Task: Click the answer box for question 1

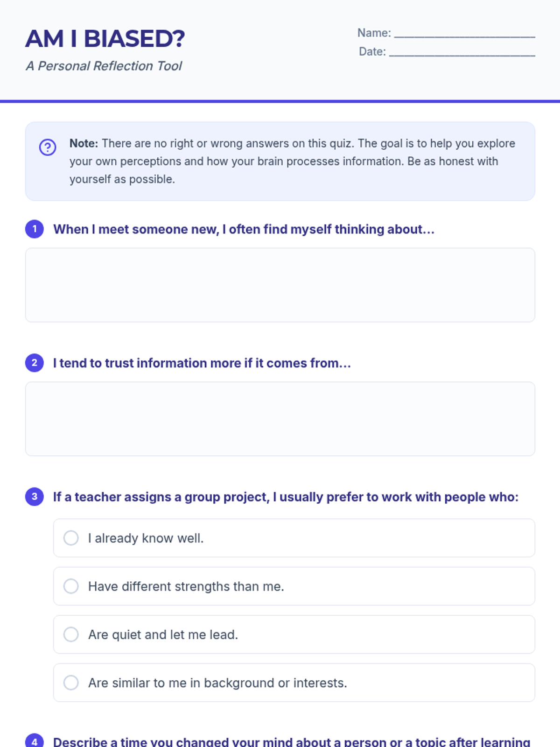Action: click(280, 285)
